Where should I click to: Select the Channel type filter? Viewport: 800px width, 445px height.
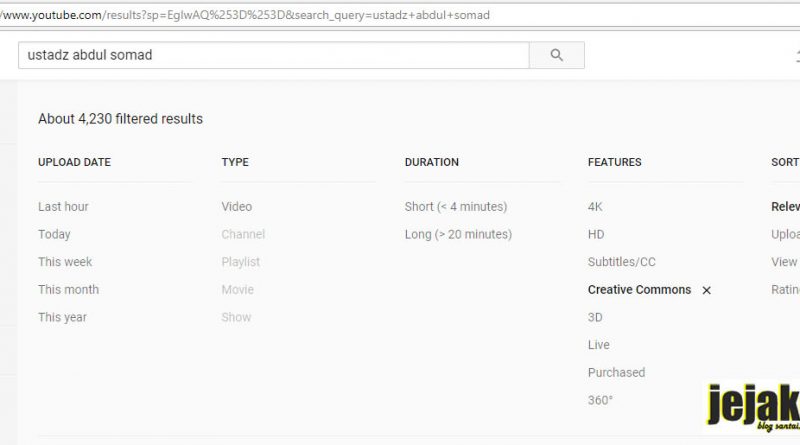(x=243, y=234)
